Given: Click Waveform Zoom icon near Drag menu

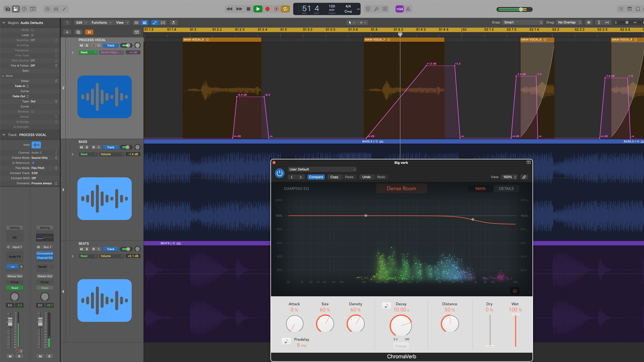Looking at the screenshot, I should pyautogui.click(x=589, y=22).
